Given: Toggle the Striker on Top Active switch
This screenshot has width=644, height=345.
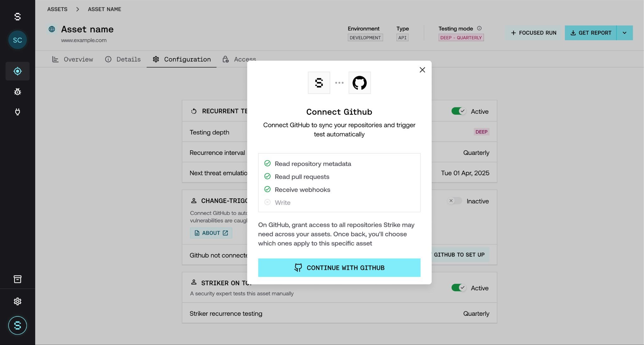Looking at the screenshot, I should coord(458,288).
